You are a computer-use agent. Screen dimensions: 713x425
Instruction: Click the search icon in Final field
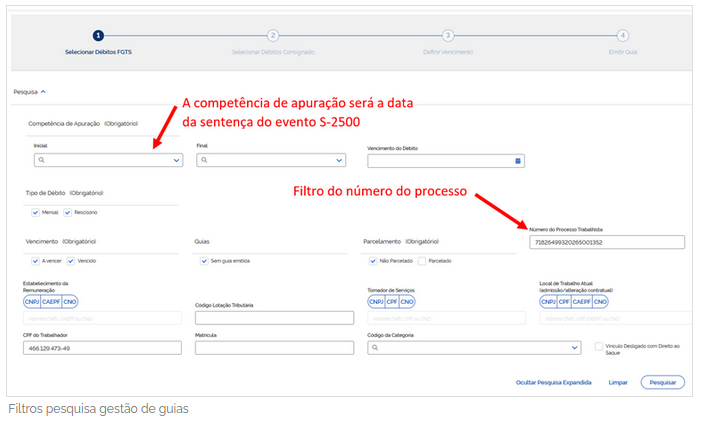coord(203,160)
